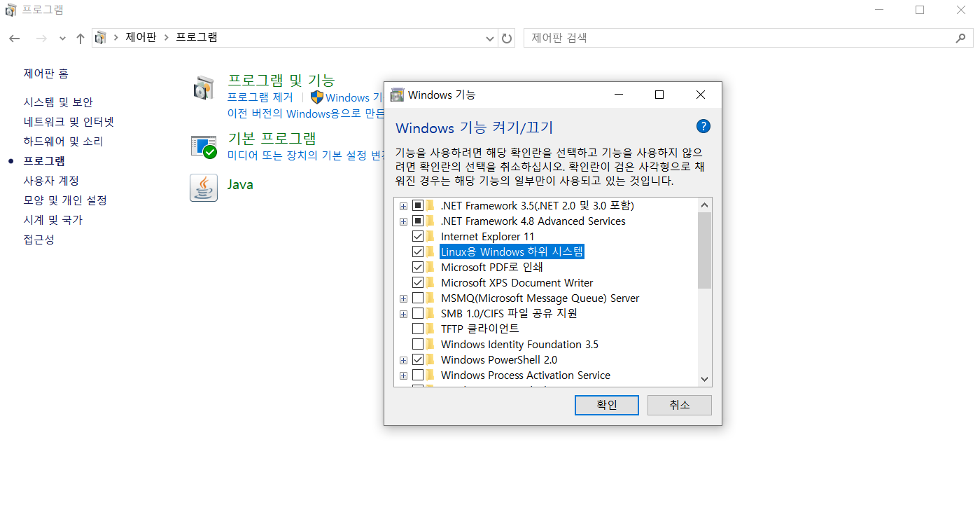This screenshot has height=510, width=980.
Task: Click the Default Programs icon
Action: click(204, 146)
